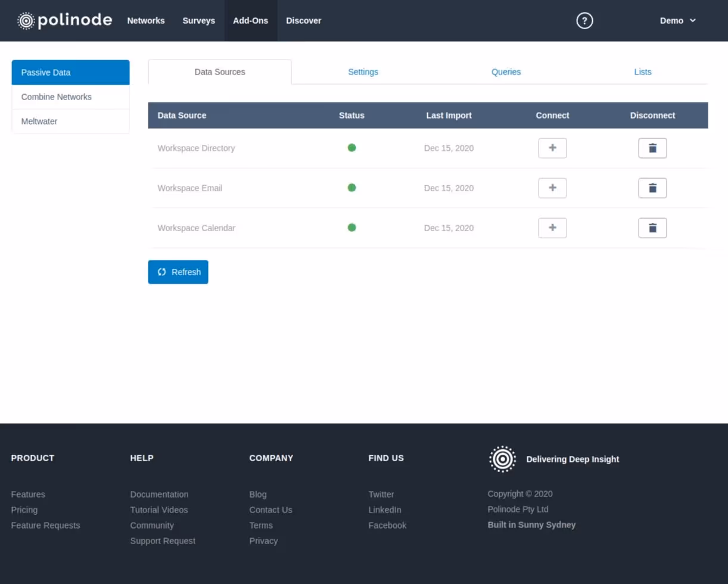Disconnect Workspace Calendar using trash icon
Viewport: 728px width, 584px height.
point(652,228)
